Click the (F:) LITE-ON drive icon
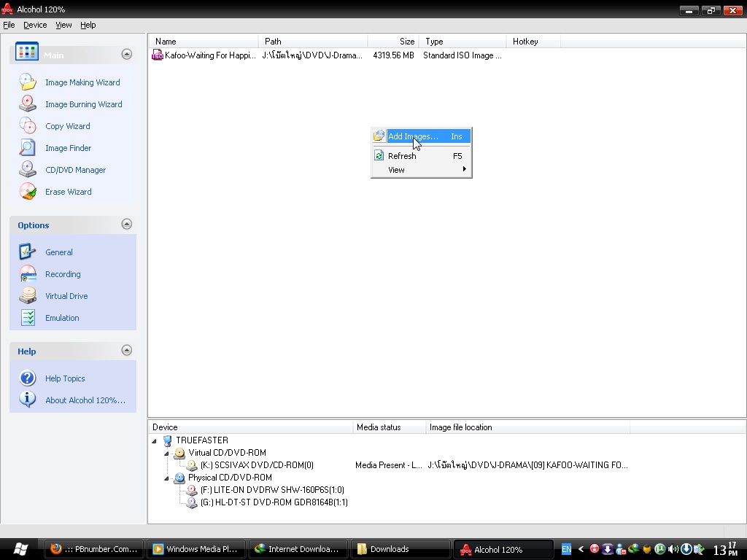This screenshot has width=747, height=560. coord(192,490)
